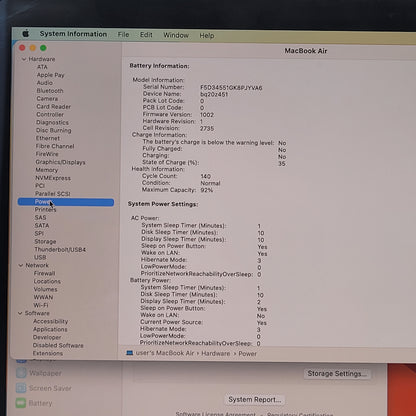
Task: Open the Help menu
Action: [x=207, y=35]
